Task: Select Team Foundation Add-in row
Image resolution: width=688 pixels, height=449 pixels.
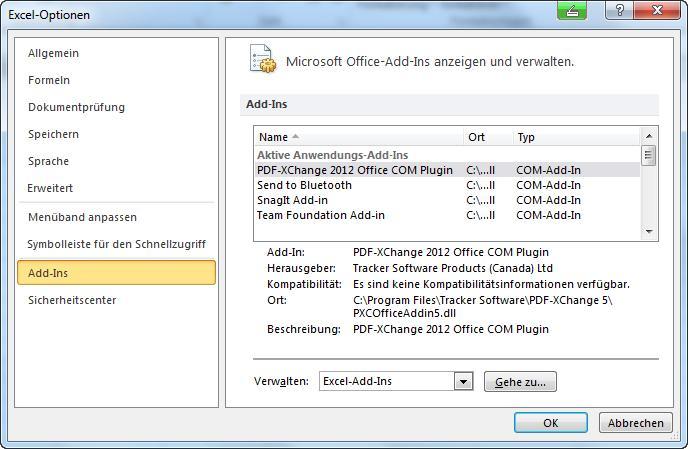Action: pos(447,215)
